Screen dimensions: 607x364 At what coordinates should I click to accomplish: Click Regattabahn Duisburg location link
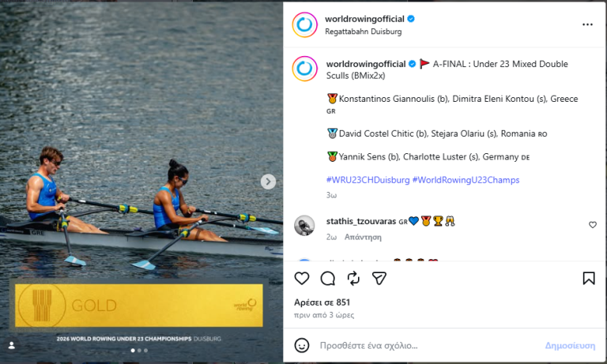pos(363,32)
